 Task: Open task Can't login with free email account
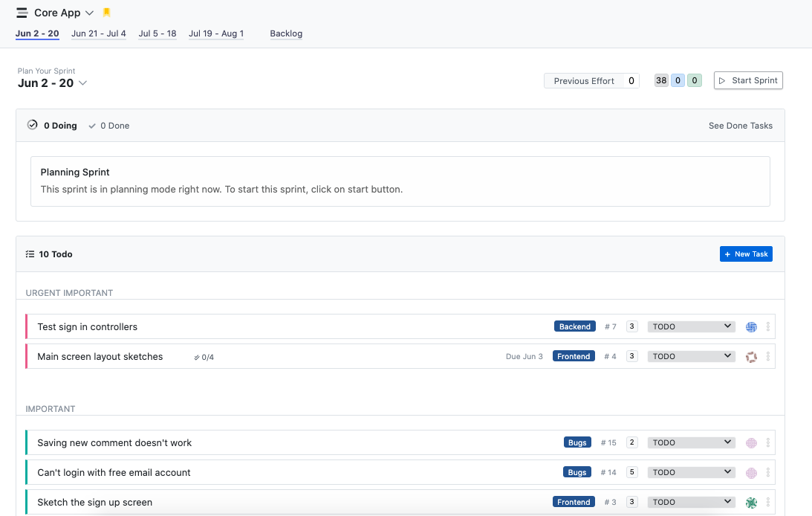114,472
